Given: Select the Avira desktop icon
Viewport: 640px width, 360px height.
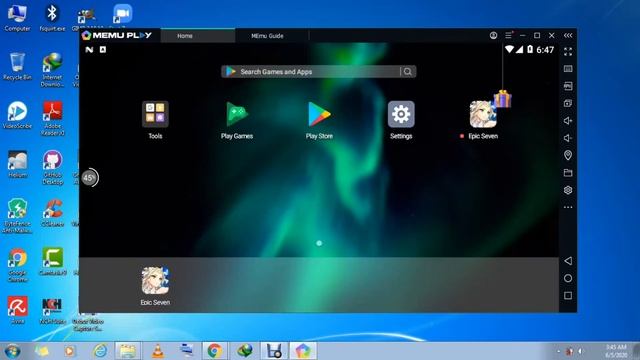Looking at the screenshot, I should point(17,310).
